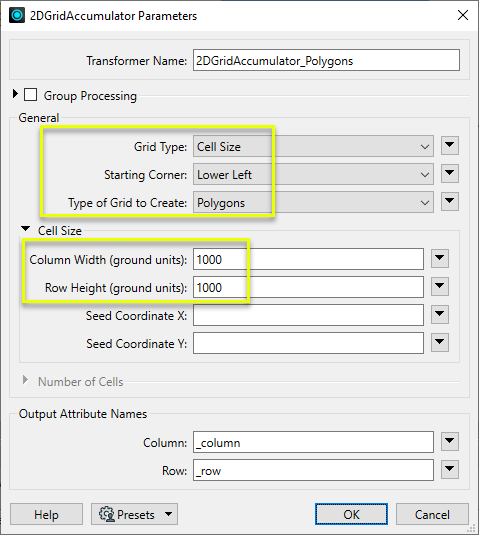
Task: Open the arrow menu beside Row attribute
Action: [x=450, y=470]
